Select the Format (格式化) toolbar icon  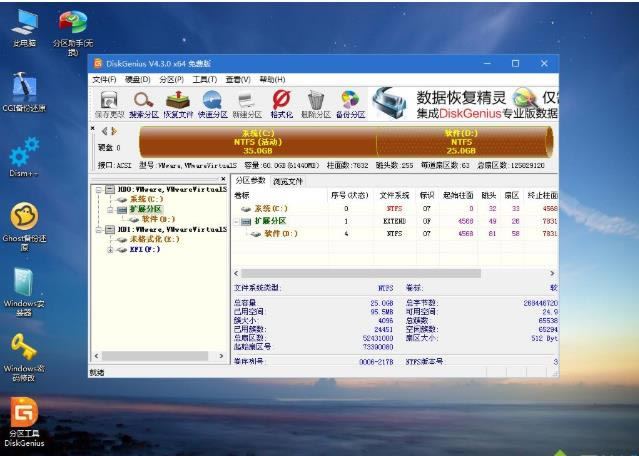(x=282, y=105)
